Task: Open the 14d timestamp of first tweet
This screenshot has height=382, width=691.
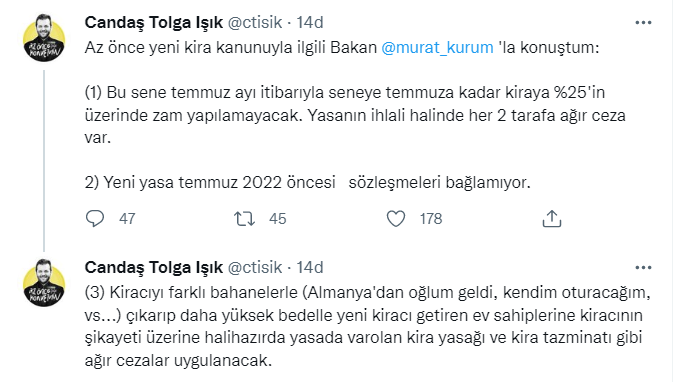Action: click(x=310, y=22)
